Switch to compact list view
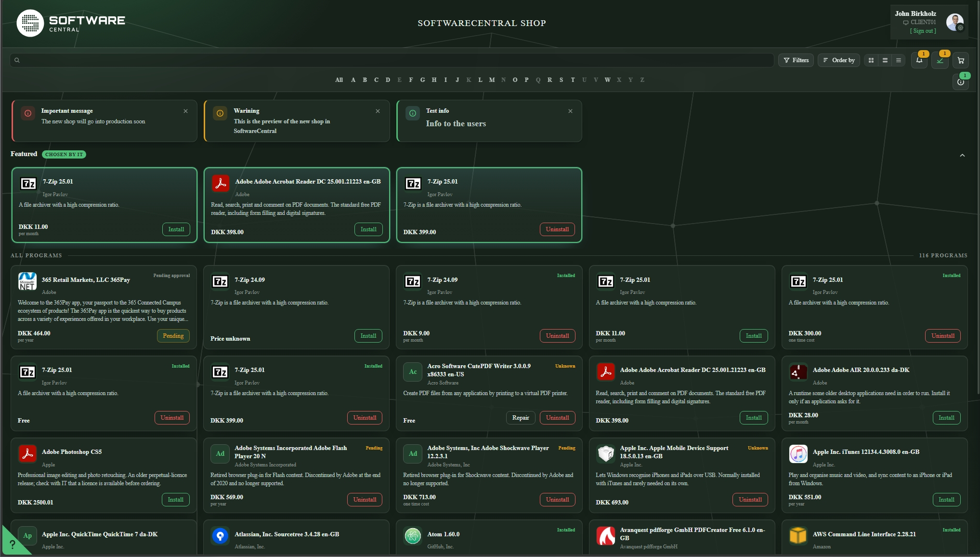Image resolution: width=980 pixels, height=557 pixels. (x=898, y=60)
